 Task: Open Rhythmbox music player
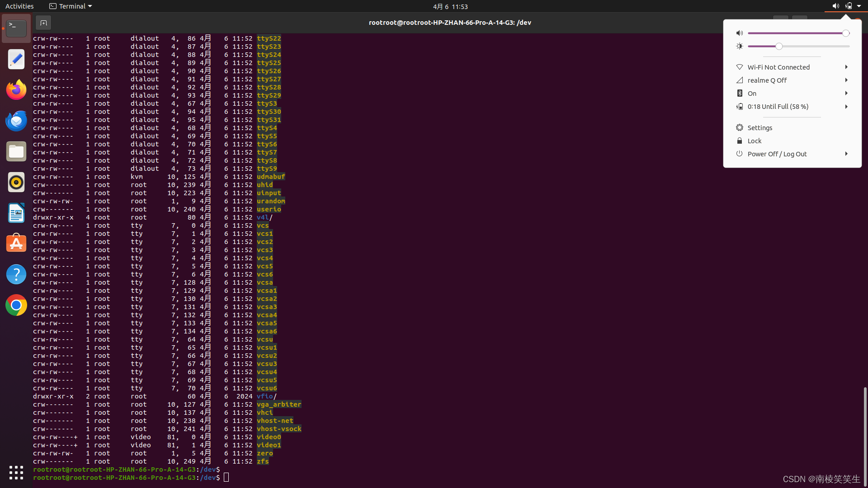pos(16,182)
